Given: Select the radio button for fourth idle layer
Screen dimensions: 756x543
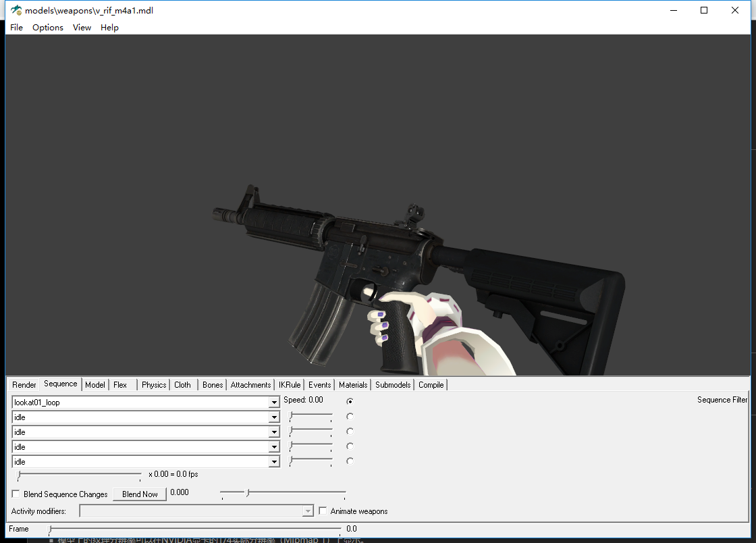Looking at the screenshot, I should [x=350, y=461].
